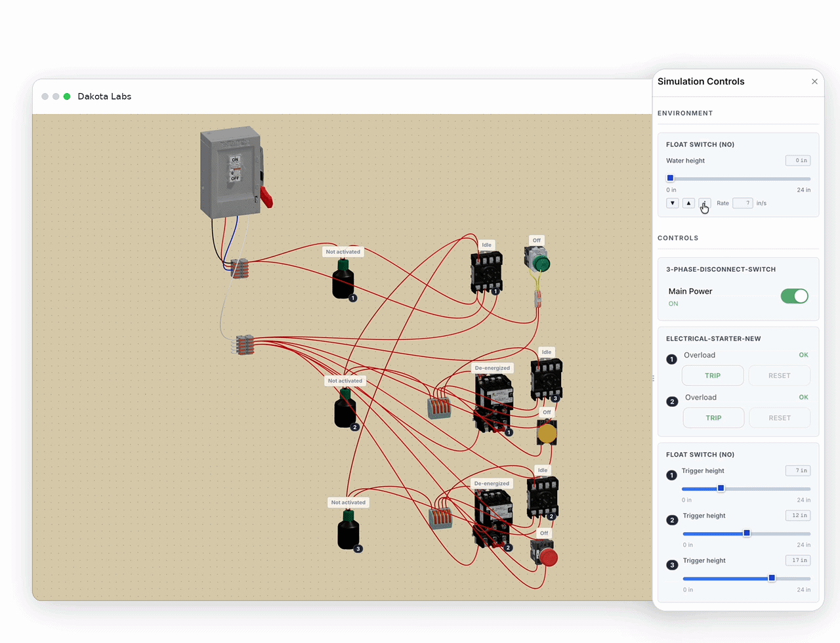The width and height of the screenshot is (840, 643).
Task: Select float switch 3 in the diagram
Action: point(348,530)
